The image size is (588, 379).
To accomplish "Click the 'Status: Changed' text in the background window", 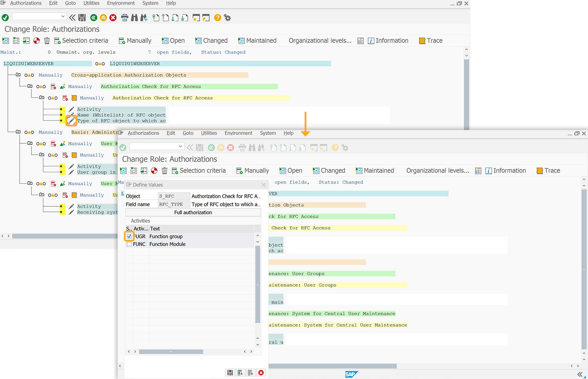I will (223, 52).
